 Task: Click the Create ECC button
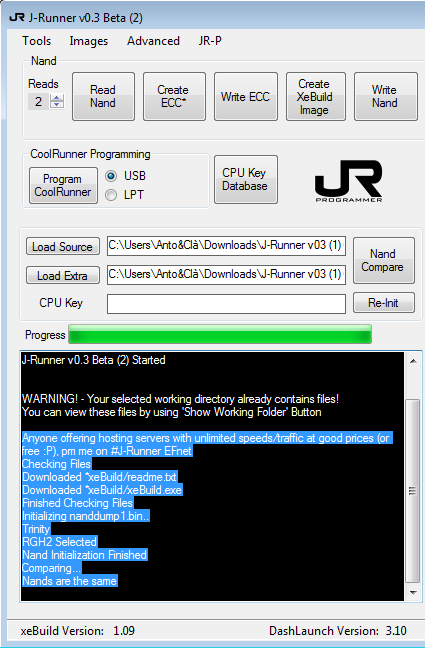point(174,96)
